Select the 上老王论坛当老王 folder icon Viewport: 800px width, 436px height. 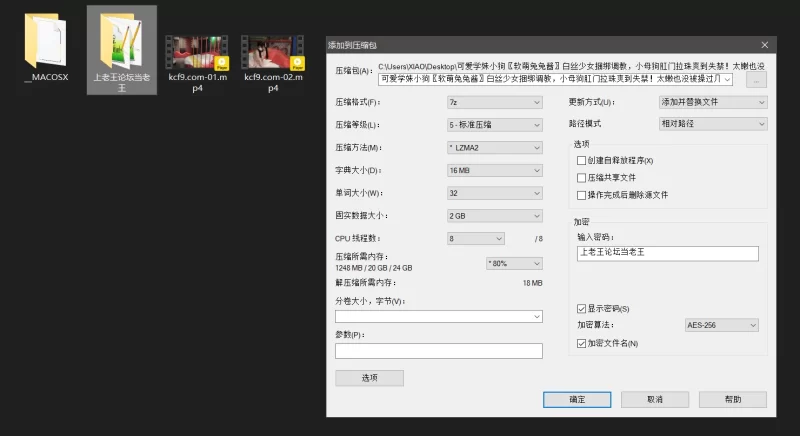[121, 41]
